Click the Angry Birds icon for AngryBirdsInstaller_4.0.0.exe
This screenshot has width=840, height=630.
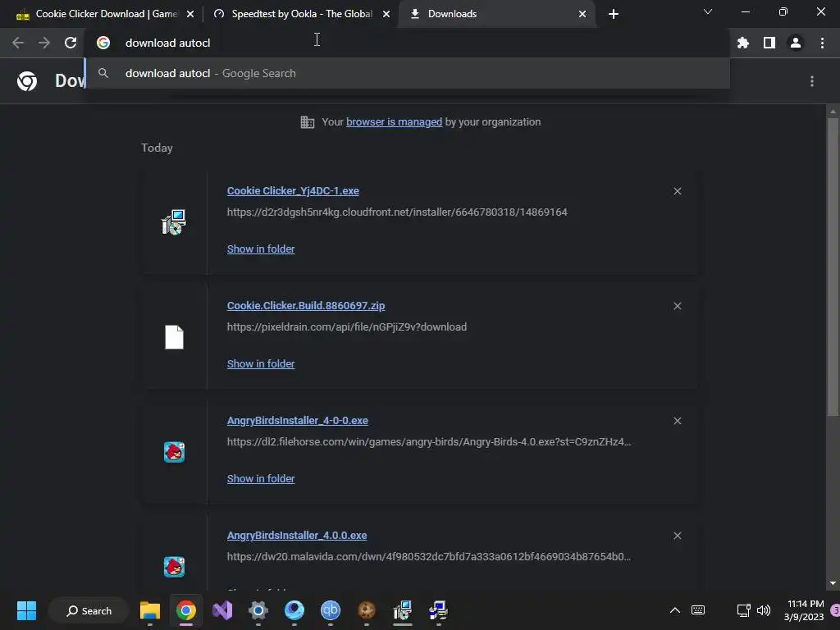point(174,567)
